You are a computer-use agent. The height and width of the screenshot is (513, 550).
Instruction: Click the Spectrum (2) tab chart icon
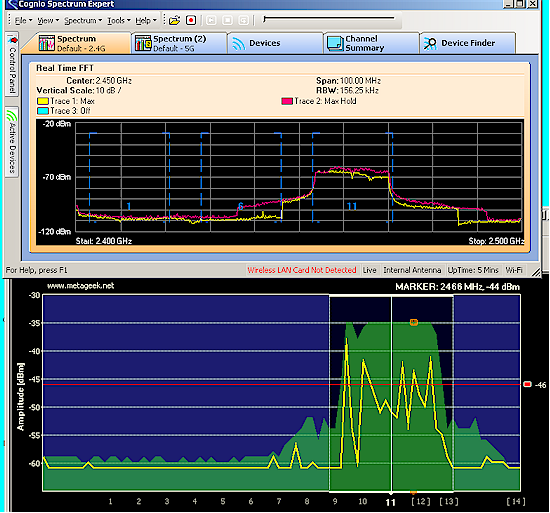(143, 43)
